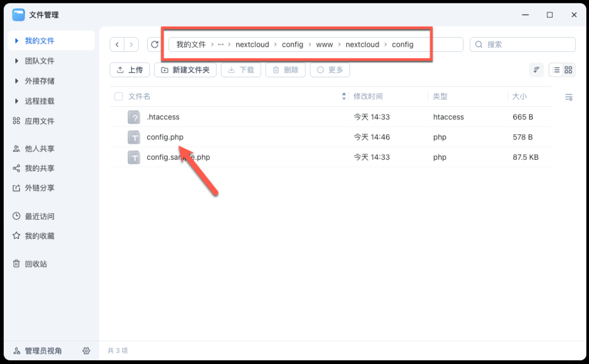Image resolution: width=589 pixels, height=364 pixels.
Task: Check the select-all files checkbox
Action: (118, 96)
